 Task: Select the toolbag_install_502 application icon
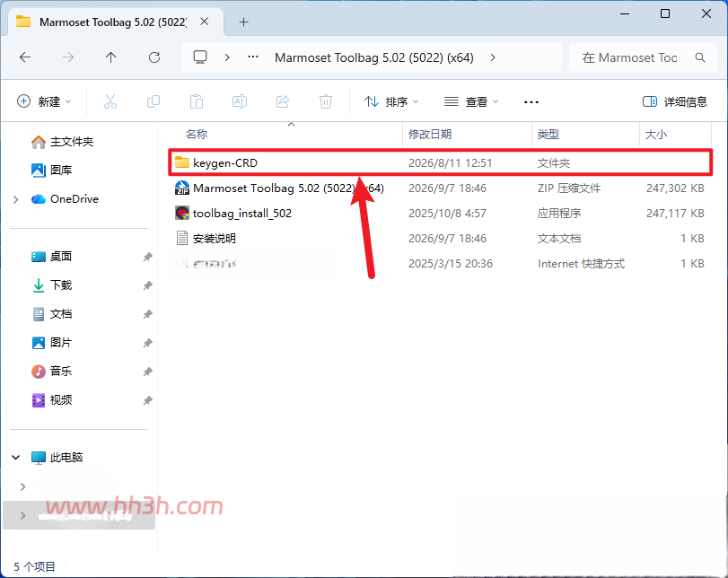coord(182,213)
